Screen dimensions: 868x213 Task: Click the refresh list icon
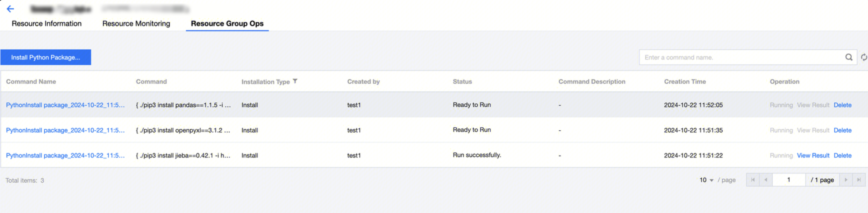pyautogui.click(x=864, y=57)
